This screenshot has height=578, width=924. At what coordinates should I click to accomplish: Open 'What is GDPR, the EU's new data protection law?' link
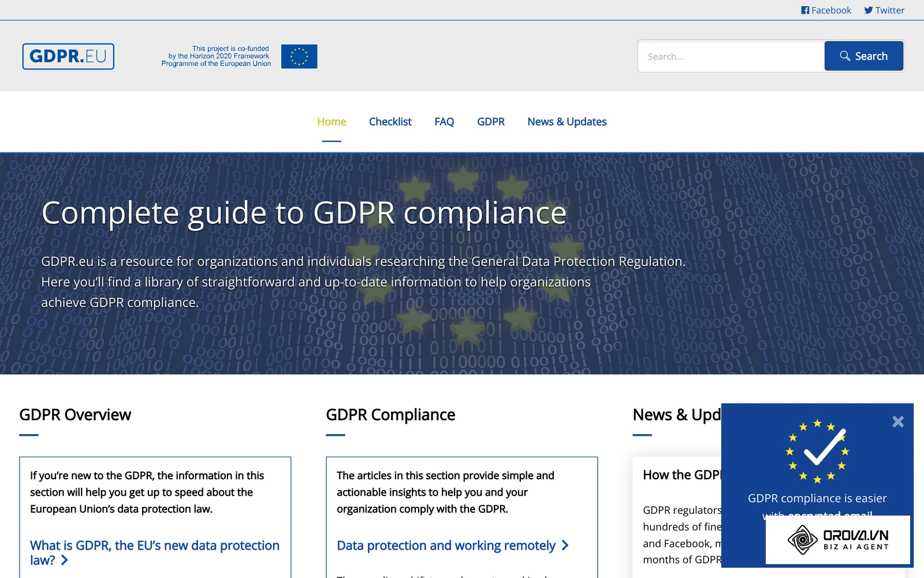point(155,553)
